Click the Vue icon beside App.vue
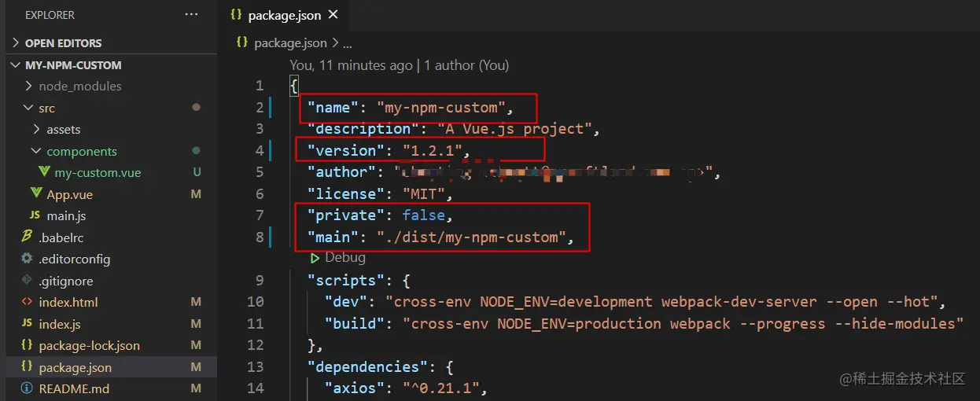 [x=35, y=193]
